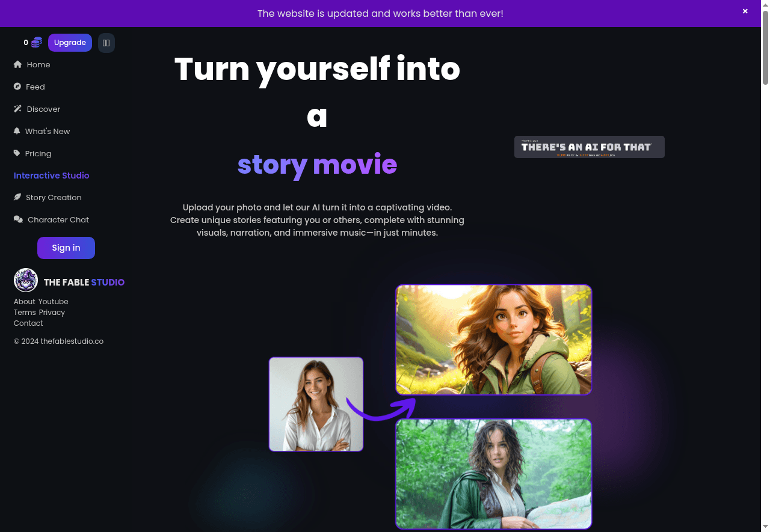Viewport: 770px width, 532px height.
Task: Click the page vertical scrollbar
Action: point(765,266)
